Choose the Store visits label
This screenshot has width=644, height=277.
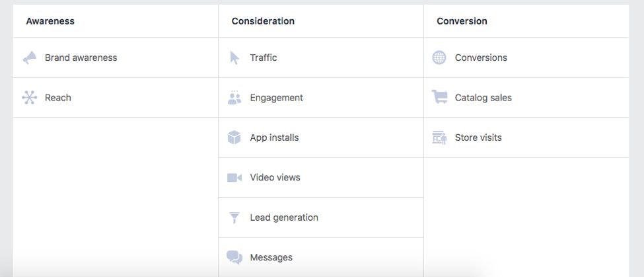coord(478,138)
